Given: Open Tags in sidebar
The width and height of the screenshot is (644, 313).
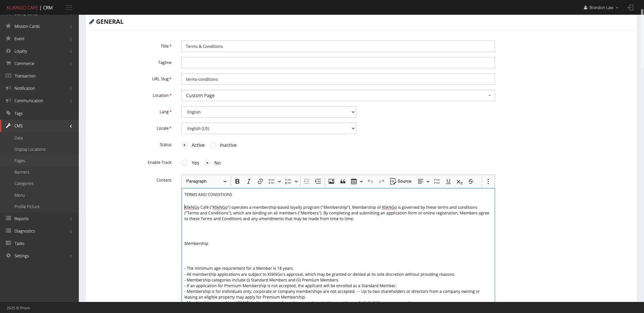Looking at the screenshot, I should click(x=39, y=113).
